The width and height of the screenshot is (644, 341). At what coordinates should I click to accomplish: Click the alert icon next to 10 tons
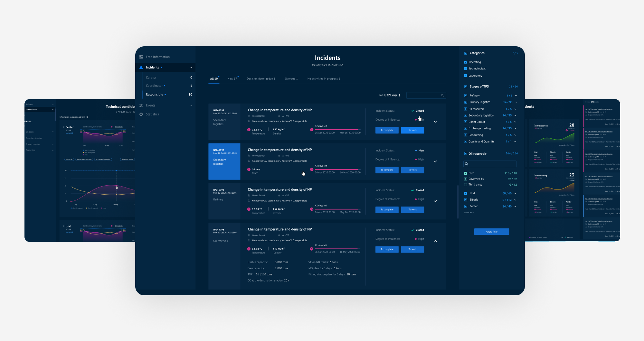[249, 170]
